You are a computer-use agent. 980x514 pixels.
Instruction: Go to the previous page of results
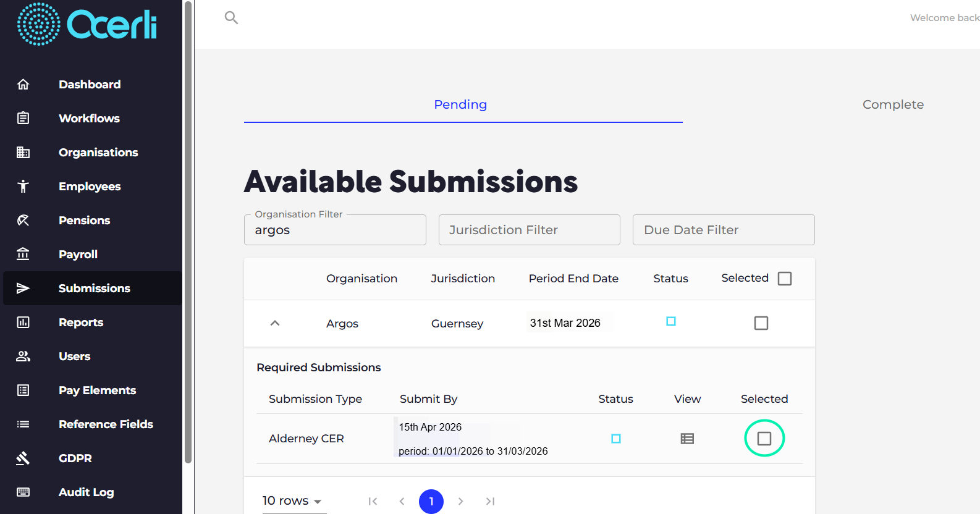[402, 501]
